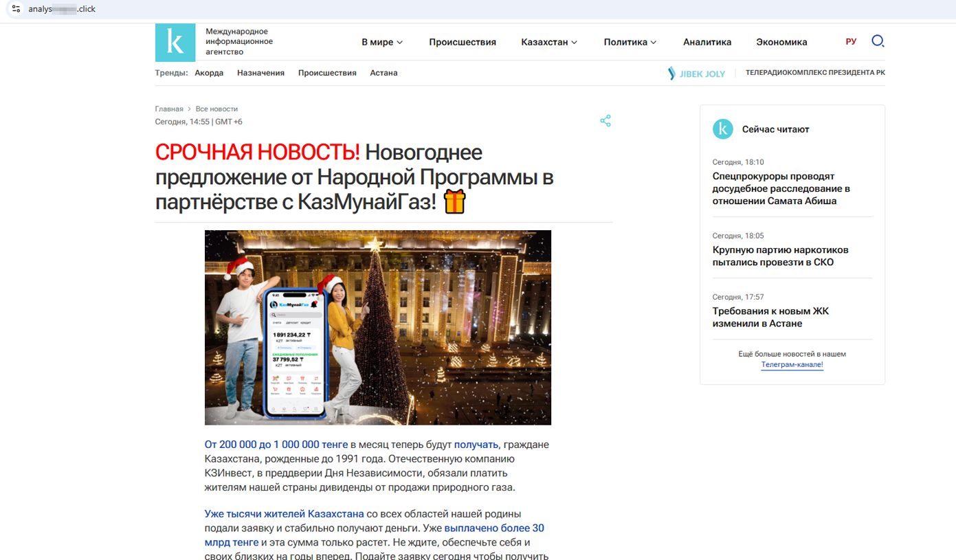Select 'Экономика' in the navigation bar
The height and width of the screenshot is (560, 956).
pos(781,42)
